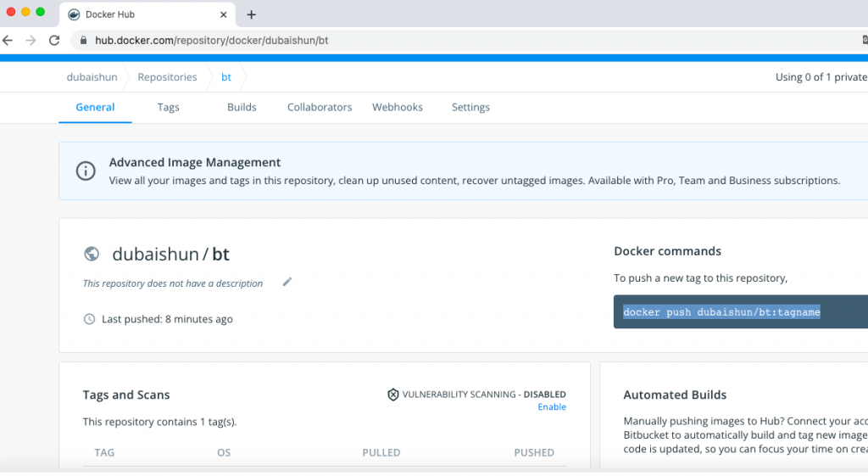868x476 pixels.
Task: Open a new tab with the plus icon
Action: [251, 15]
